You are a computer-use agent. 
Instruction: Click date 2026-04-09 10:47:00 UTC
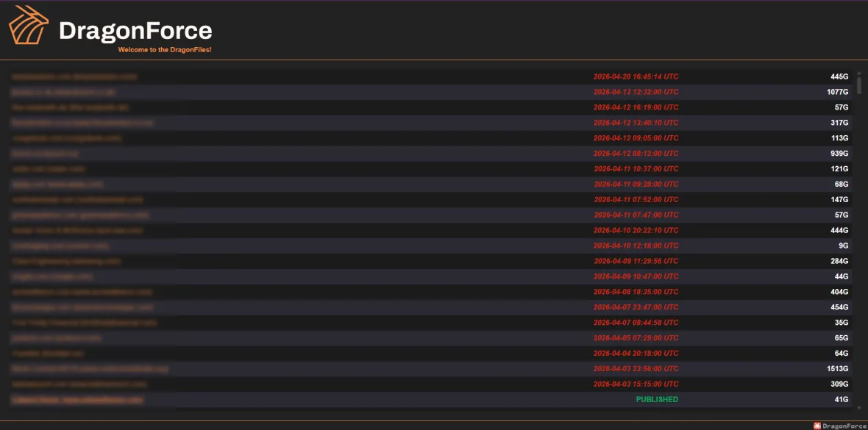(x=636, y=276)
